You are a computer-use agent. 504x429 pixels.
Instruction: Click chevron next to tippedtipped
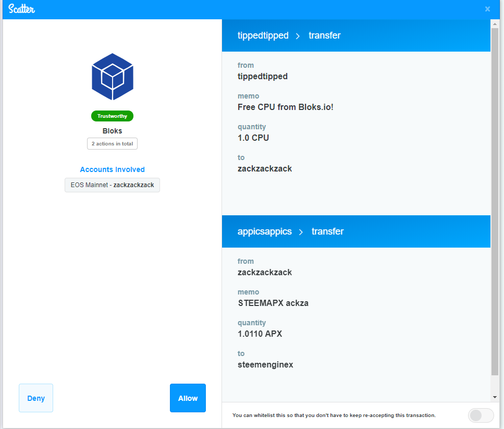298,36
